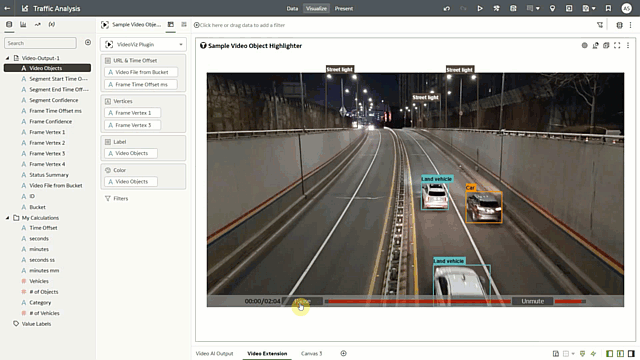The height and width of the screenshot is (360, 640).
Task: Open the save options dropdown arrow
Action: point(593,8)
